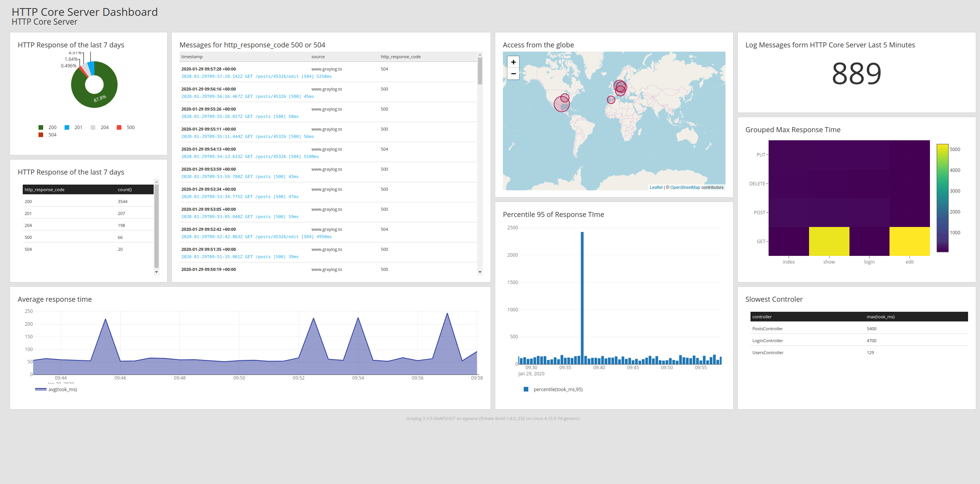Open log message GET /posts/45326/edit 5250ms

click(256, 76)
